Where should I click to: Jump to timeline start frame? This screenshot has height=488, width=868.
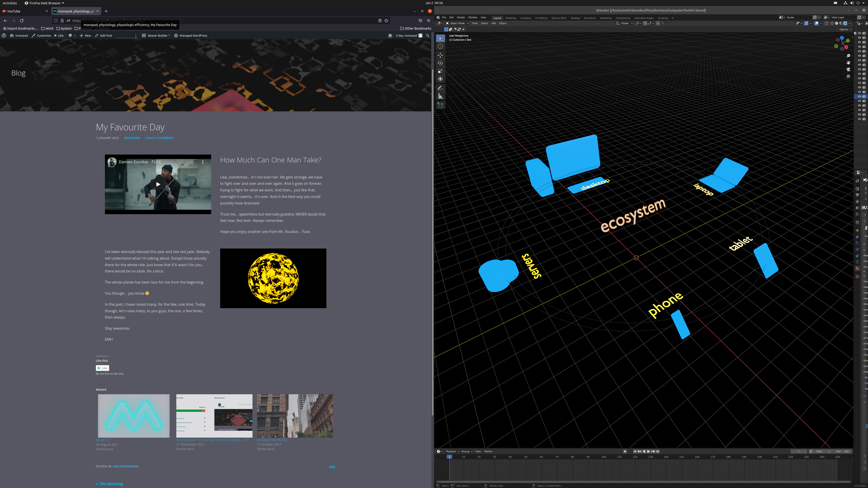click(635, 451)
